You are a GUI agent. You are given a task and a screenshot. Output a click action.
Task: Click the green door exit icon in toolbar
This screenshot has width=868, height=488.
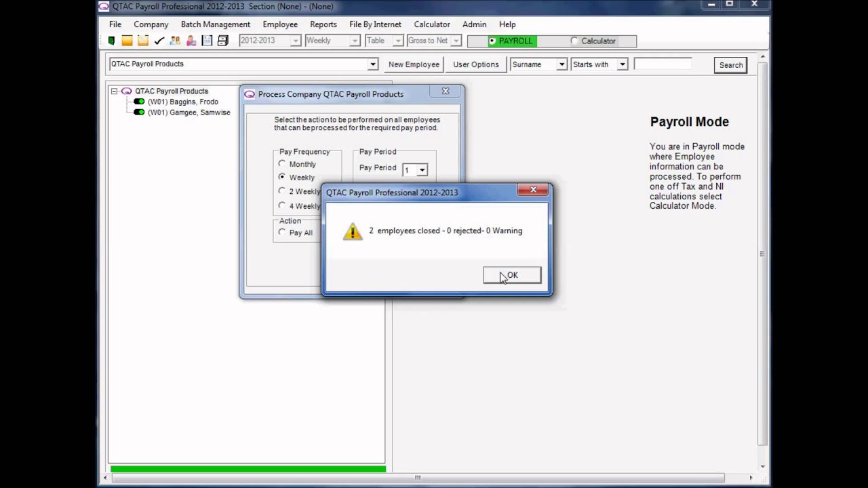point(112,41)
